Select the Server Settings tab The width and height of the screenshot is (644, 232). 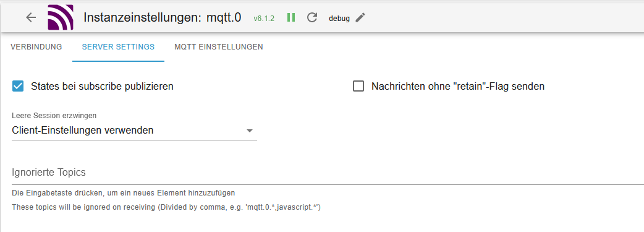118,47
